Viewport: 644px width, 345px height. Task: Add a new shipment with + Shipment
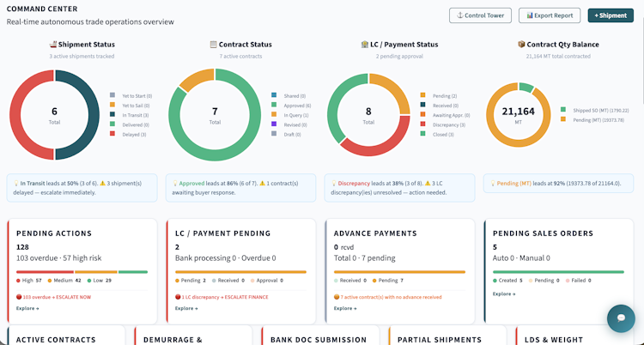(x=611, y=15)
